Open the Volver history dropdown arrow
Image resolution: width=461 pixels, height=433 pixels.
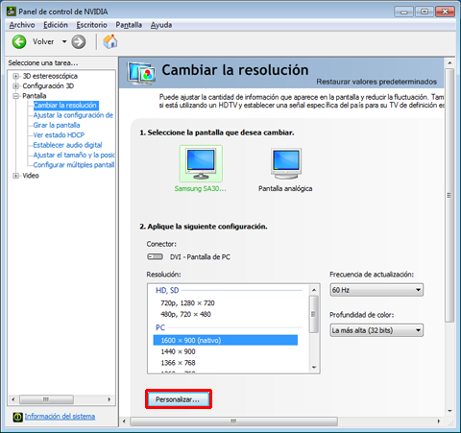point(64,42)
